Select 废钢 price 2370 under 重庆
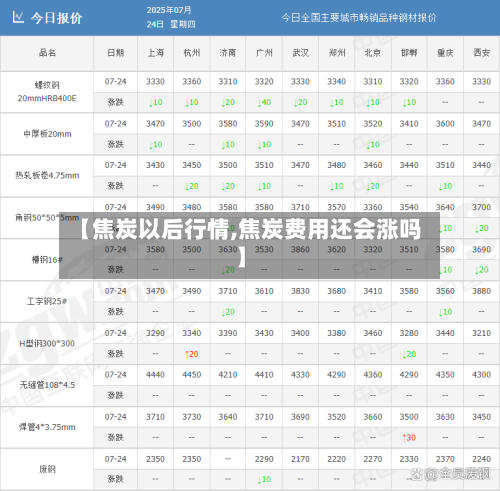Screen dimensions: 500x491 coord(445,459)
